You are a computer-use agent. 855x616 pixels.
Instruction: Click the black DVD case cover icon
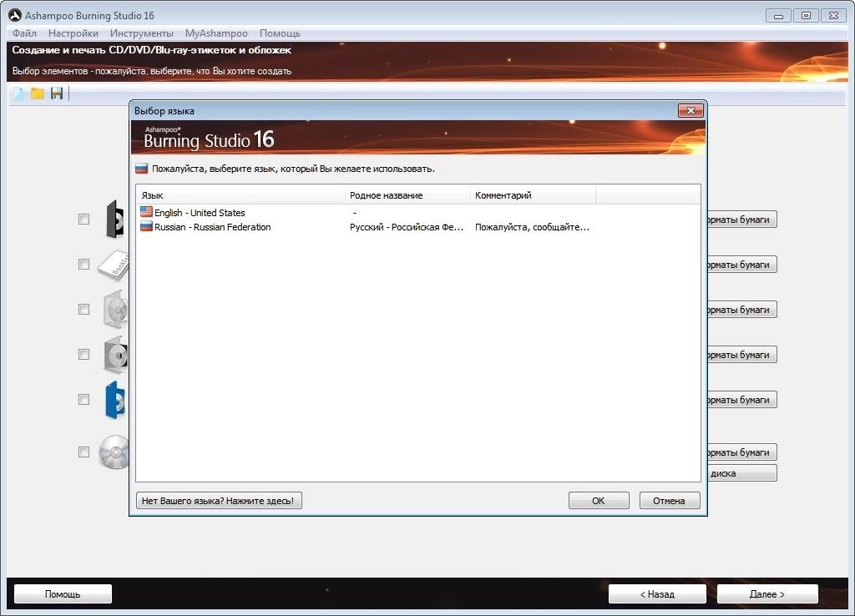[x=115, y=220]
